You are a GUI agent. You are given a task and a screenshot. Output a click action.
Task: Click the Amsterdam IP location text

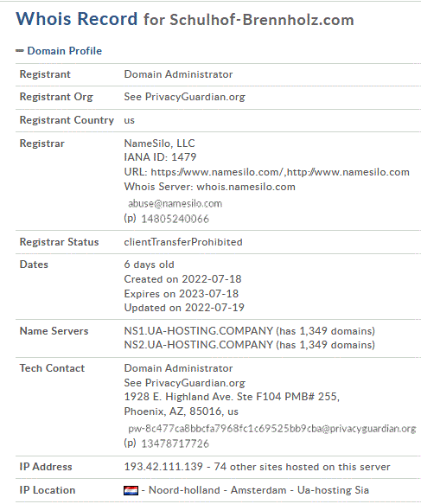point(258,490)
